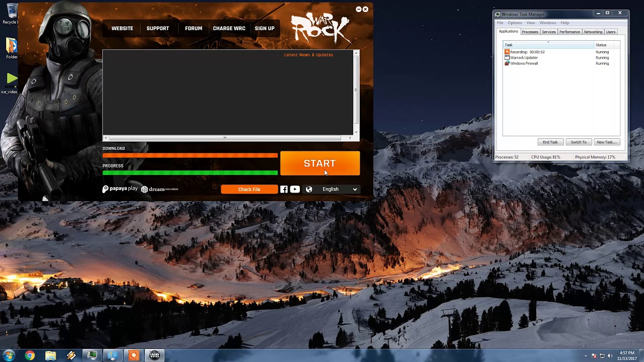Click the Task Manager title bar icon
644x362 pixels.
click(x=498, y=14)
